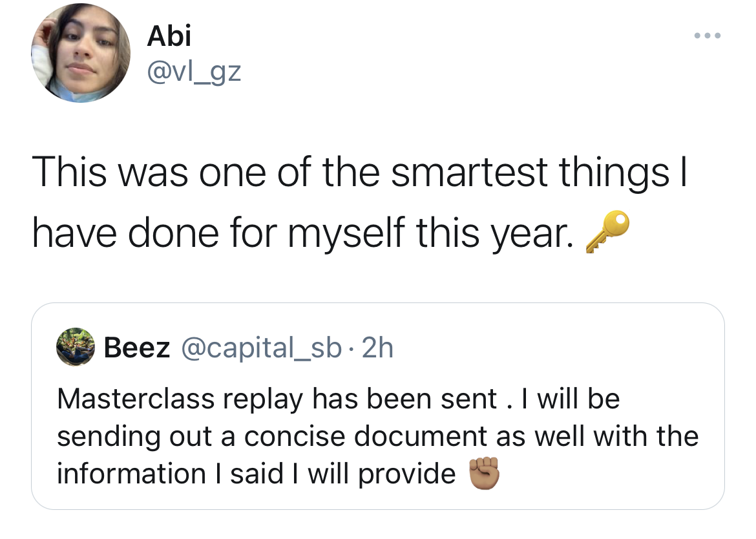The width and height of the screenshot is (756, 539).
Task: Click Abi's profile picture
Action: (x=81, y=54)
